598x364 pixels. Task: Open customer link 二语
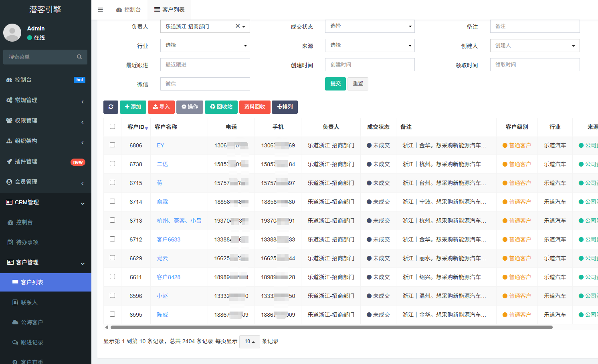(162, 164)
